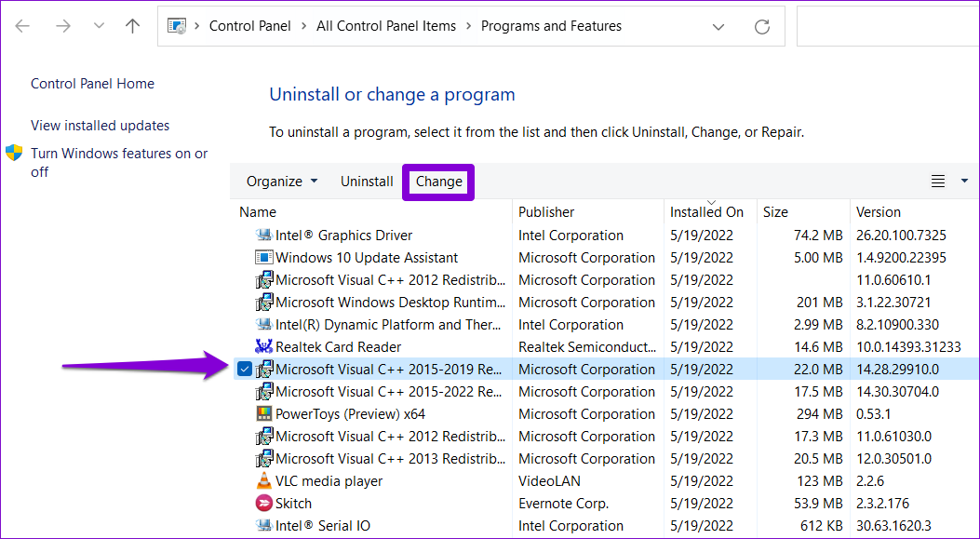This screenshot has height=539, width=980.
Task: Go back with the back arrow
Action: click(x=22, y=26)
